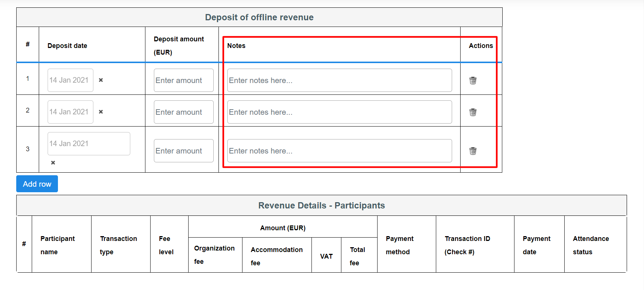
Task: Click the notes field in row 2
Action: point(340,112)
